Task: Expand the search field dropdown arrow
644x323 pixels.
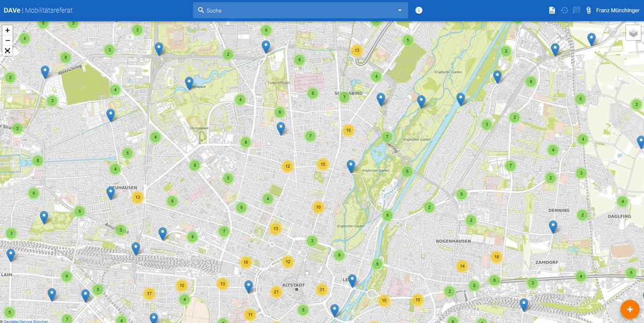Action: 399,10
